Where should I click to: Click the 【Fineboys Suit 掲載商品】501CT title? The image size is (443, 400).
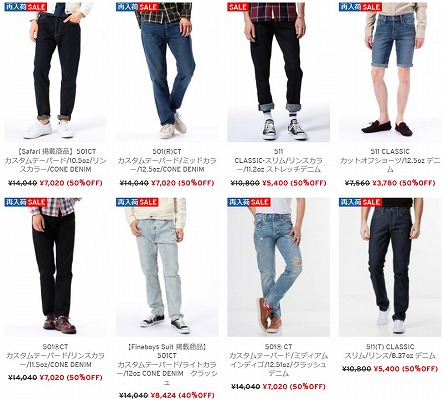point(167,365)
